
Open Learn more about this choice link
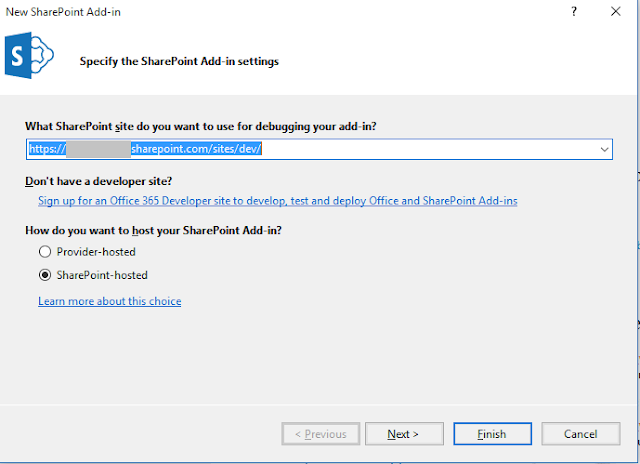point(110,301)
